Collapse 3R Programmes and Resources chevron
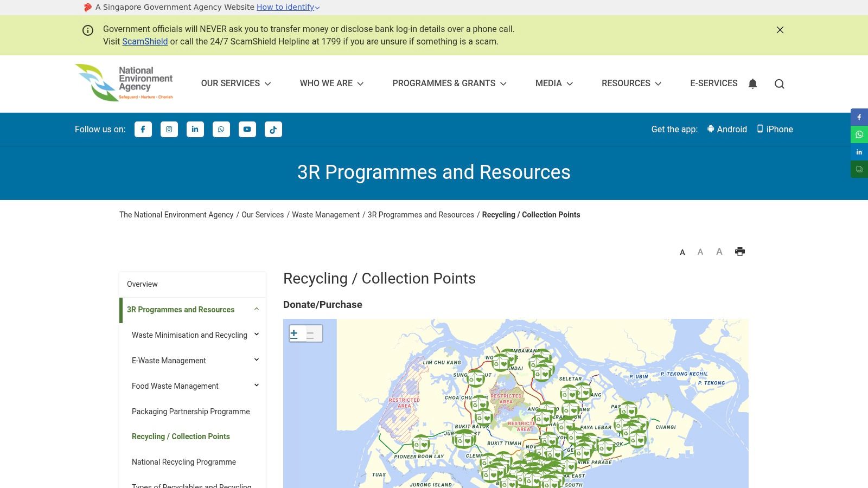Image resolution: width=868 pixels, height=488 pixels. pyautogui.click(x=257, y=309)
